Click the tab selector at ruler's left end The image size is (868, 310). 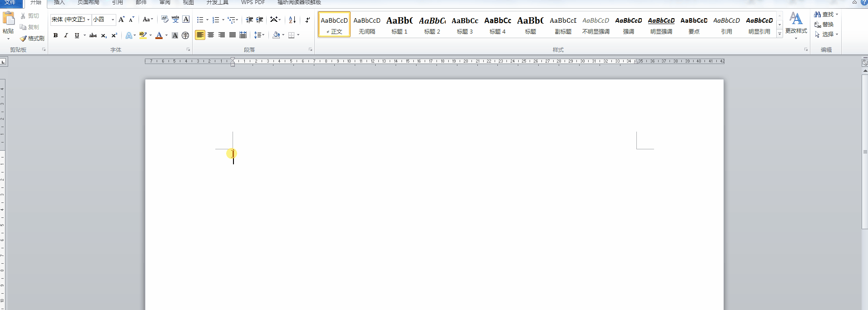pos(3,62)
